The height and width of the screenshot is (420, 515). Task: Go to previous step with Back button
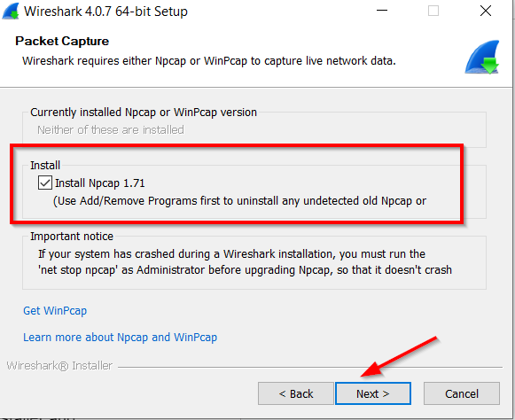(x=295, y=393)
